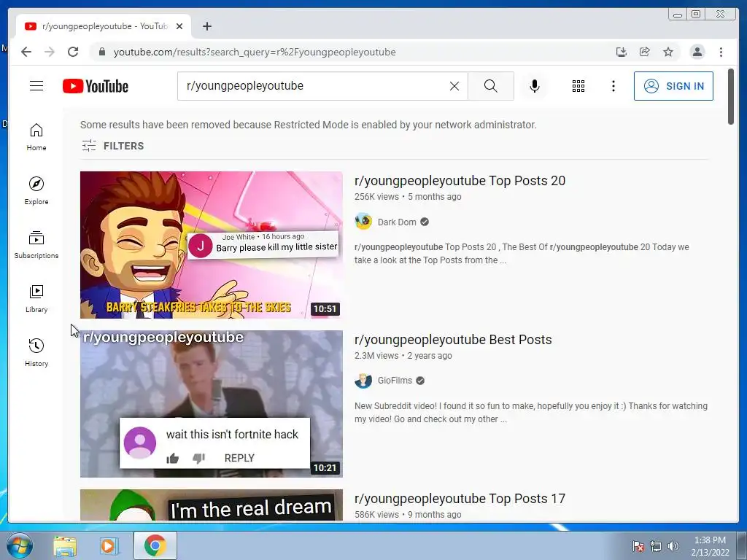Screen dimensions: 747x560
Task: Open Windows Explorer from the taskbar
Action: pos(65,545)
